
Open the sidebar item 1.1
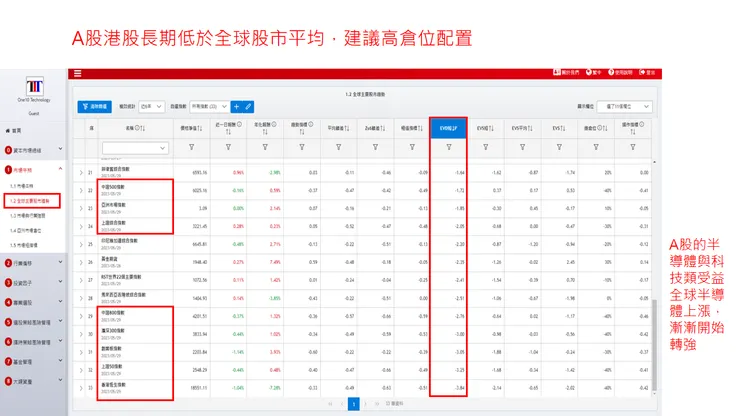pos(22,186)
